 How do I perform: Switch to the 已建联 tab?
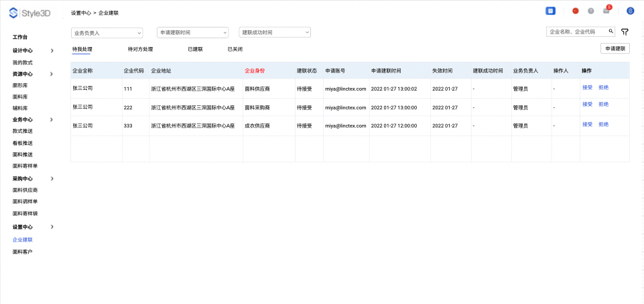[x=195, y=49]
